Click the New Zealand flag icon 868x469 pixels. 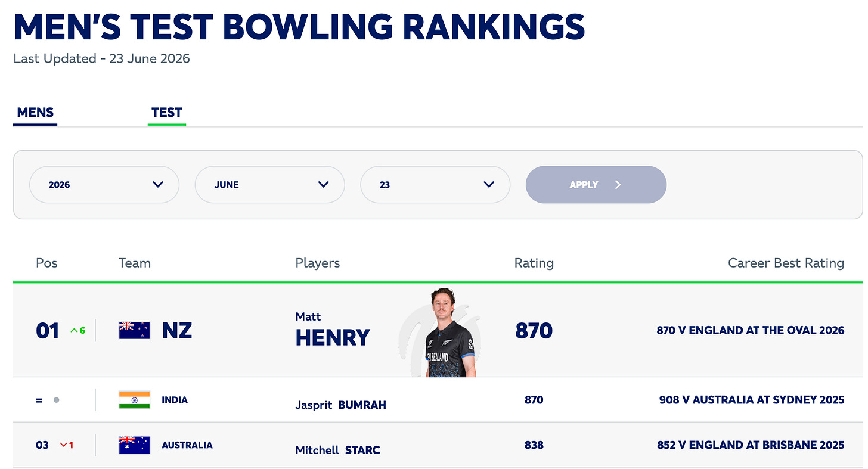point(134,330)
